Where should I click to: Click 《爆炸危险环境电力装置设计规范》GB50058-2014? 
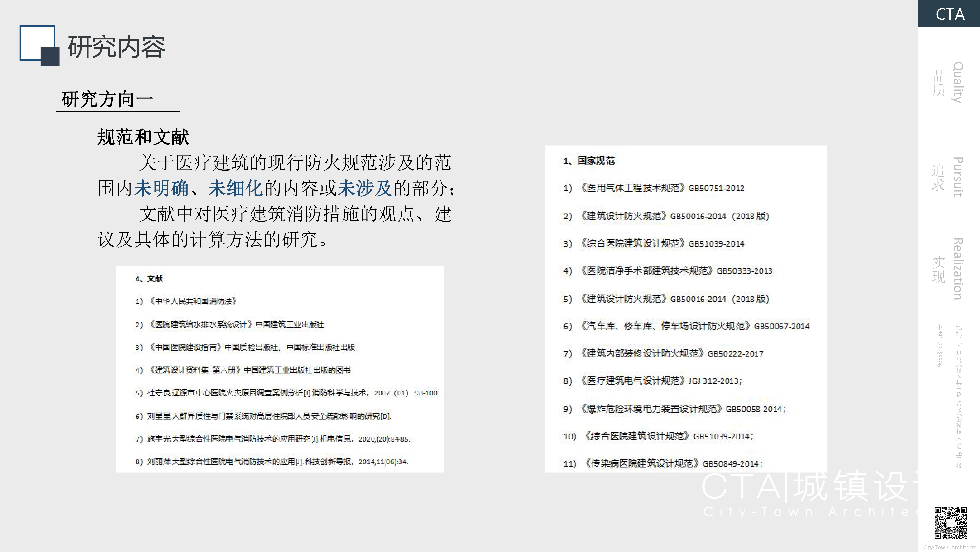pyautogui.click(x=674, y=409)
